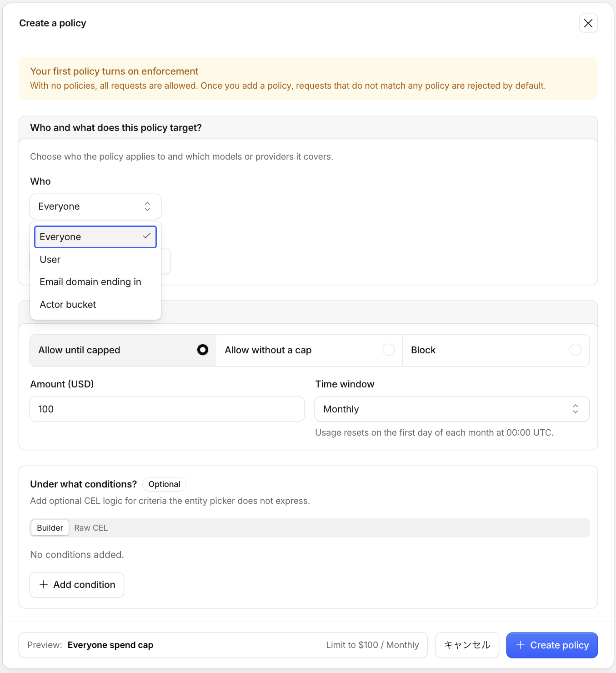The height and width of the screenshot is (673, 616).
Task: Select Allow until capped radio option
Action: [x=123, y=350]
